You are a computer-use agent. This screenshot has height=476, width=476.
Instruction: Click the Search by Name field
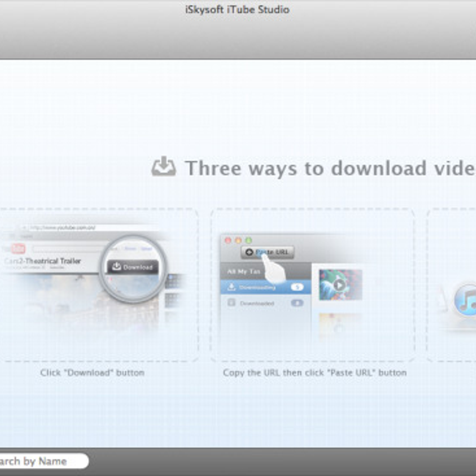coord(44,461)
